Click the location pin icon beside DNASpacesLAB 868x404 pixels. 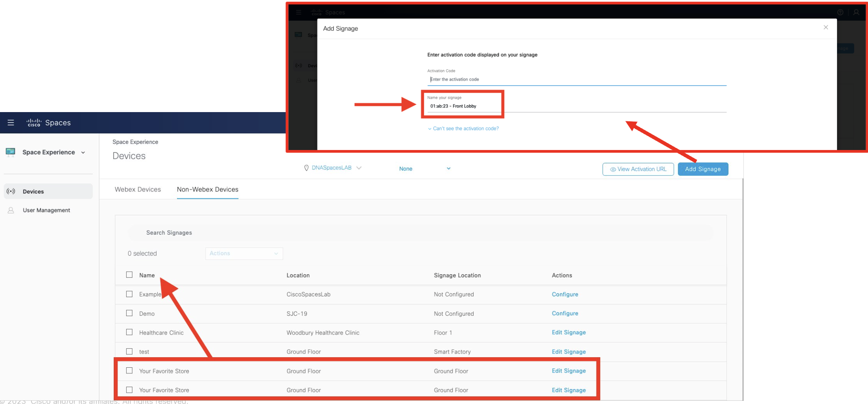tap(306, 168)
